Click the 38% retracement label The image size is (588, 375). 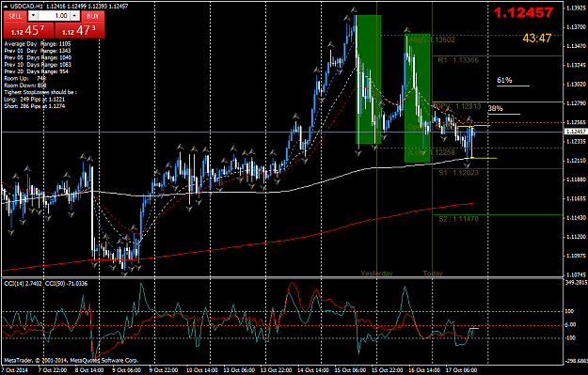click(495, 108)
